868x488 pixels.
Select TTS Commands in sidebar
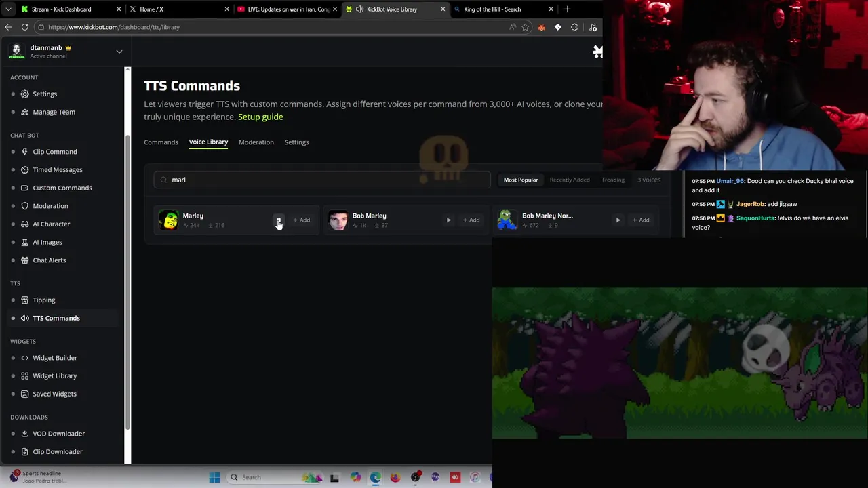point(56,318)
